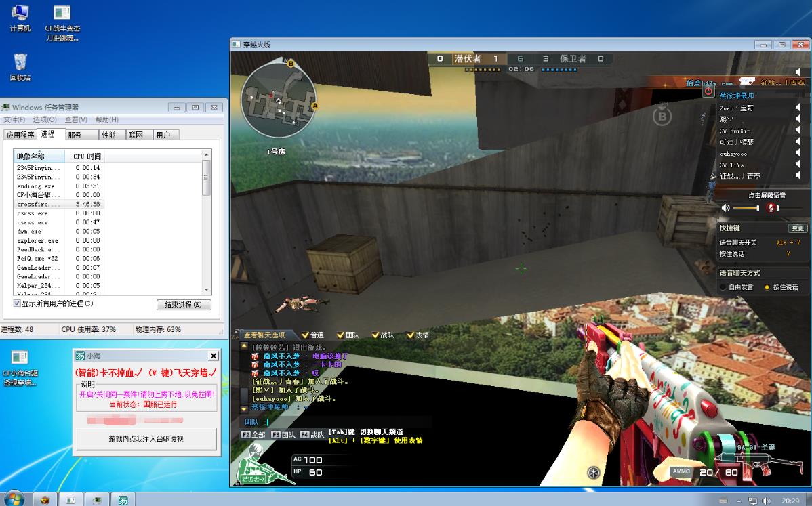Viewport: 812px width, 506px height.
Task: Open the 文件(F) menu
Action: 14,119
